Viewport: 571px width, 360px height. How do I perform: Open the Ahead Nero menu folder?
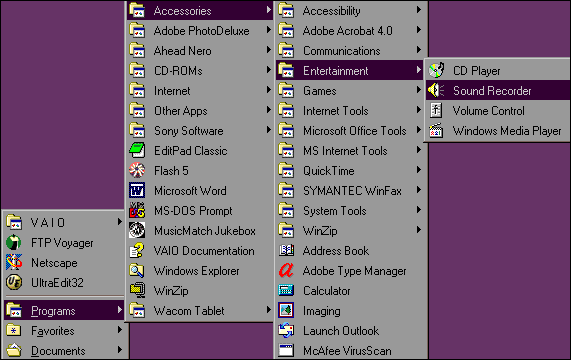(x=200, y=50)
